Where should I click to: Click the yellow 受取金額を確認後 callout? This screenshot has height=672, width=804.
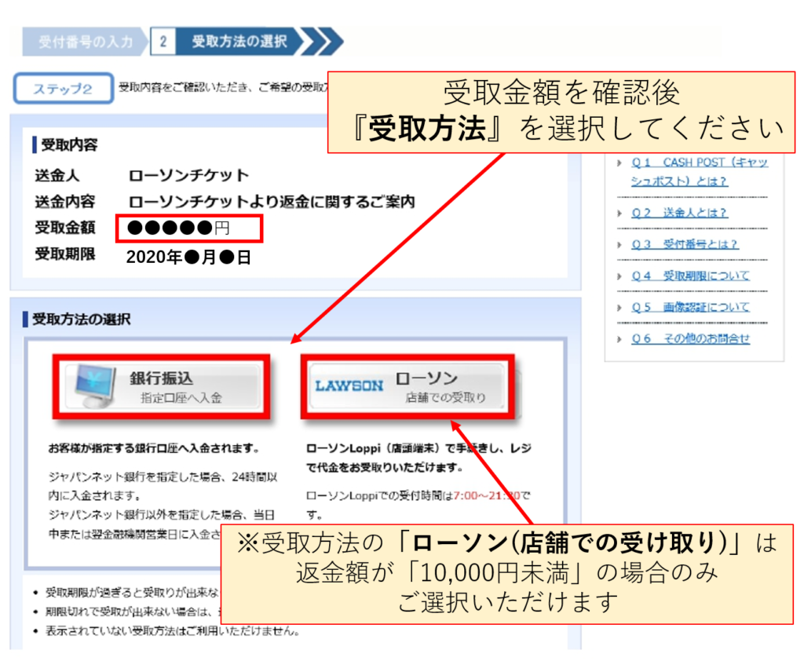tap(561, 112)
